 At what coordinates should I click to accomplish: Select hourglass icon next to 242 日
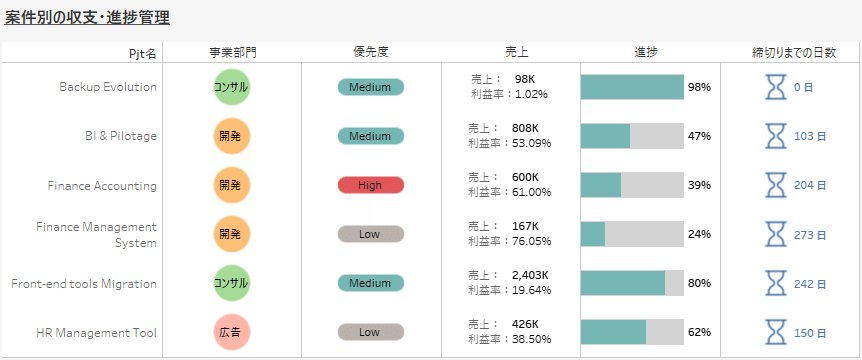[776, 284]
